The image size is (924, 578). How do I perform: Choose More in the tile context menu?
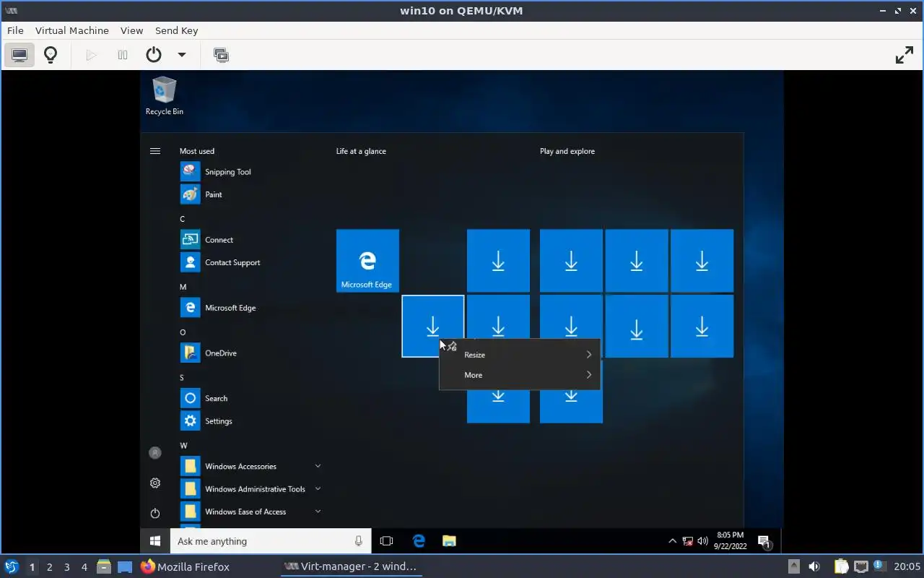click(520, 375)
